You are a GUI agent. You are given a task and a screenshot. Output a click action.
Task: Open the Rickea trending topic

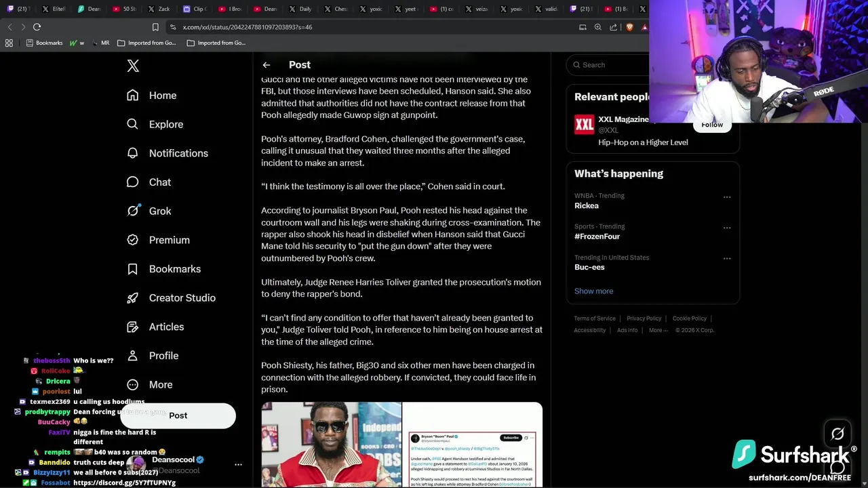(x=587, y=206)
